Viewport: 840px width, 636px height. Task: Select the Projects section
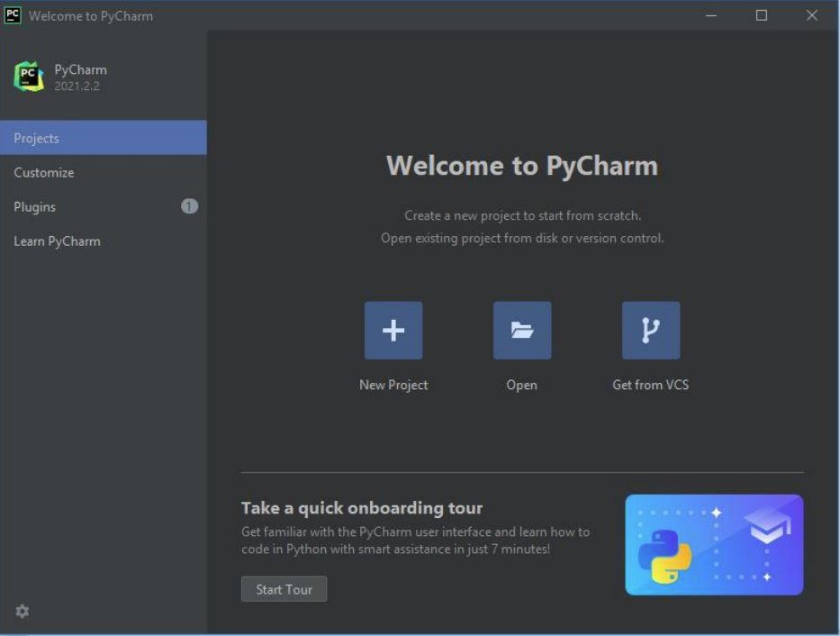pyautogui.click(x=36, y=138)
